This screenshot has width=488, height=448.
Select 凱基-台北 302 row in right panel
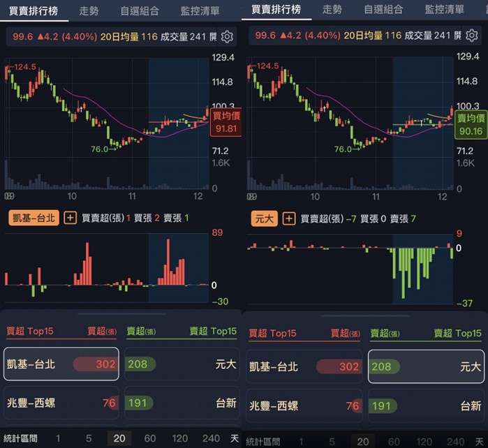[x=304, y=366]
